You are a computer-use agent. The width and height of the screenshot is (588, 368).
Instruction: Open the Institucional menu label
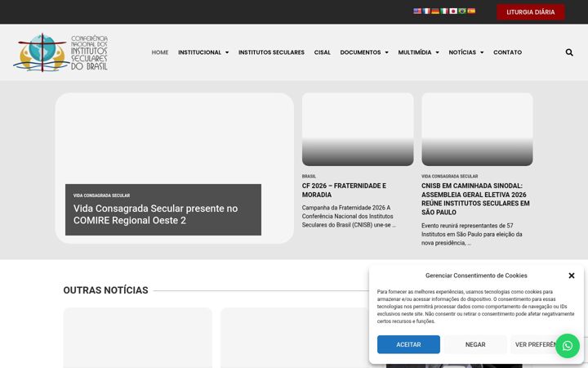pos(199,52)
